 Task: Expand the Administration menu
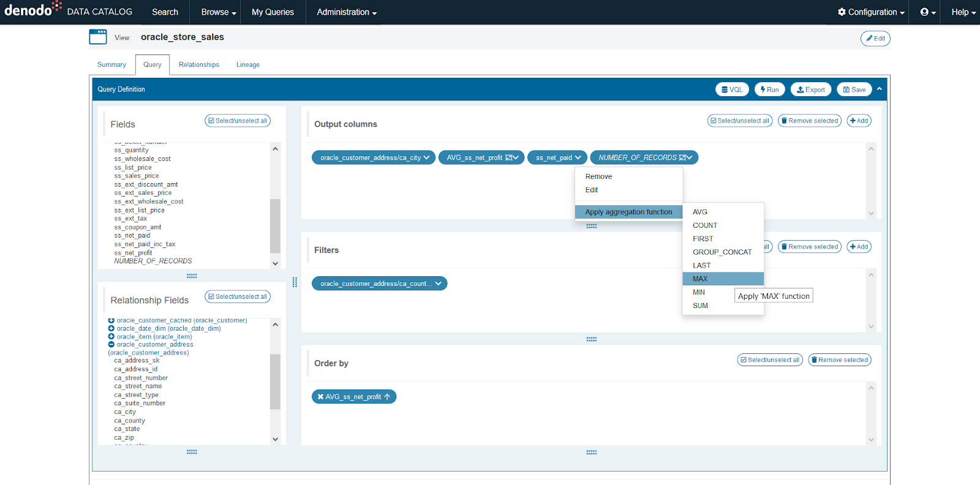347,12
